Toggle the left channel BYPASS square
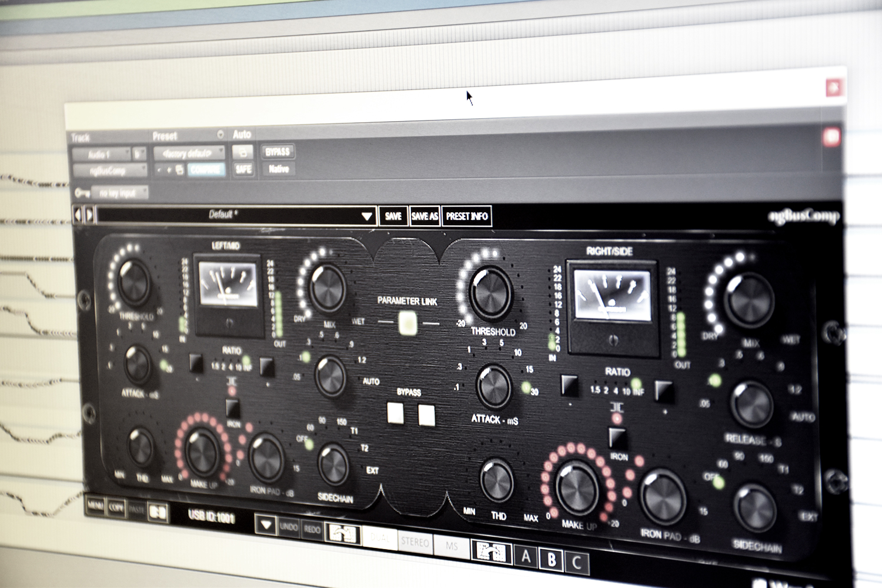The height and width of the screenshot is (588, 882). pos(395,413)
